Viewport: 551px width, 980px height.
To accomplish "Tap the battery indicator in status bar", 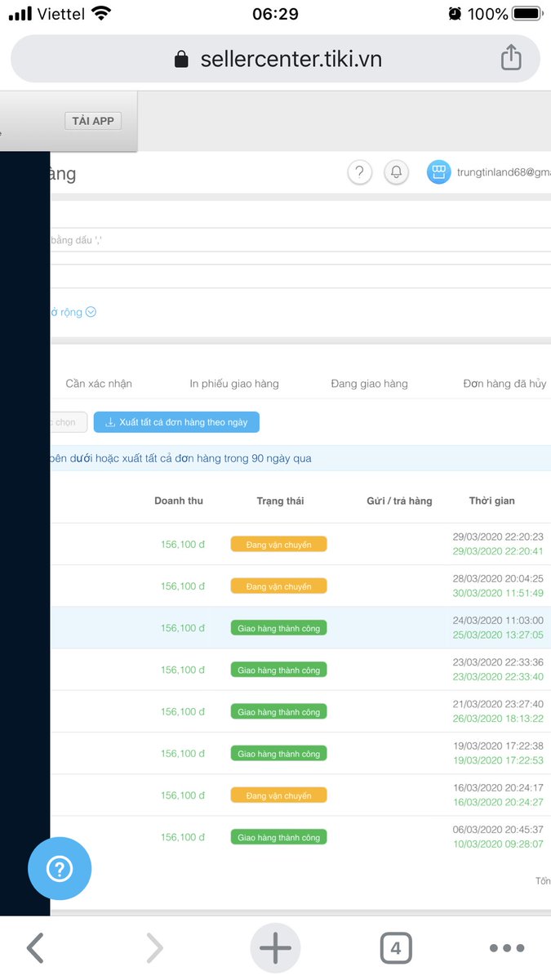I will (527, 14).
